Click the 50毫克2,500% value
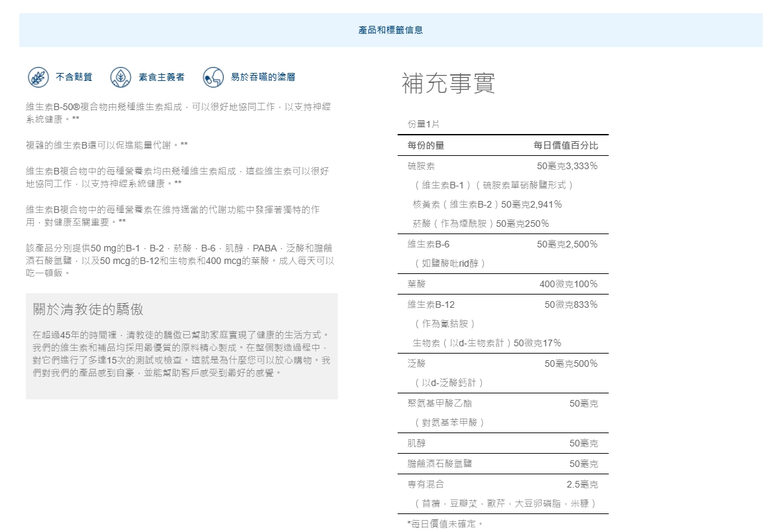Screen dimensions: 772x532 [x=567, y=244]
